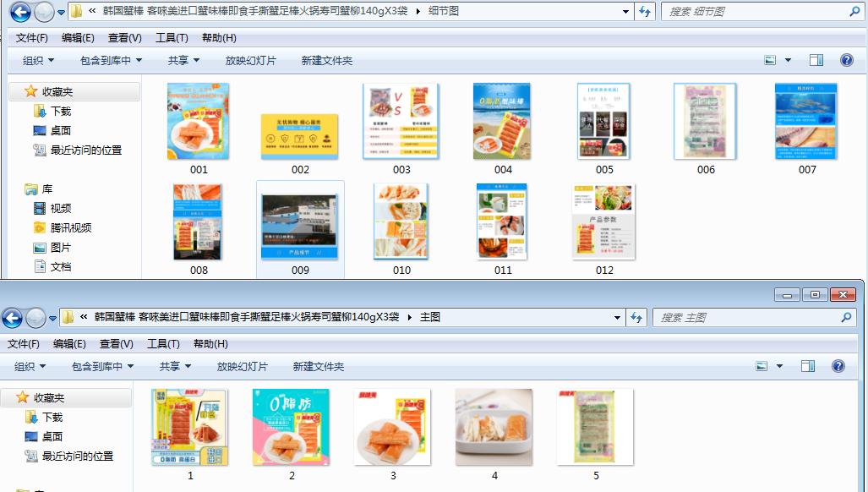The height and width of the screenshot is (492, 868).
Task: Click the refresh icon beside the address bar
Action: pos(646,11)
